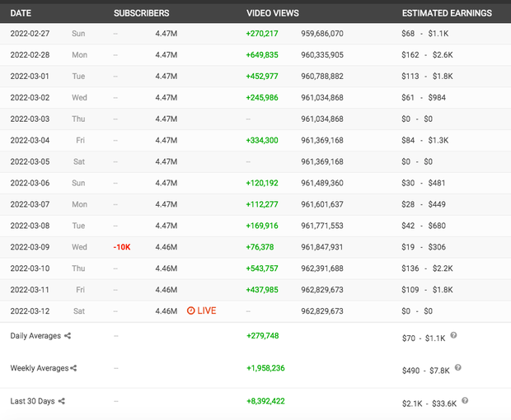Image resolution: width=511 pixels, height=420 pixels.
Task: Click total views 960,788,882
Action: point(322,77)
